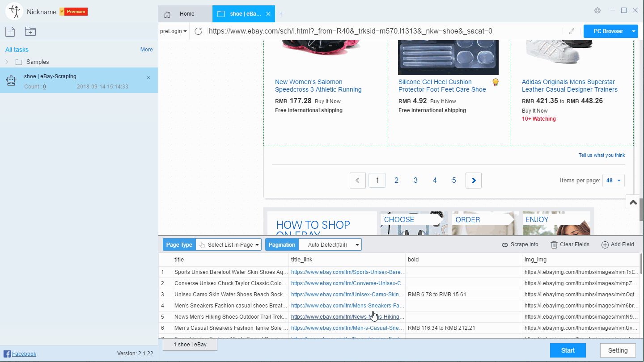Reload the page with refresh icon

click(199, 31)
